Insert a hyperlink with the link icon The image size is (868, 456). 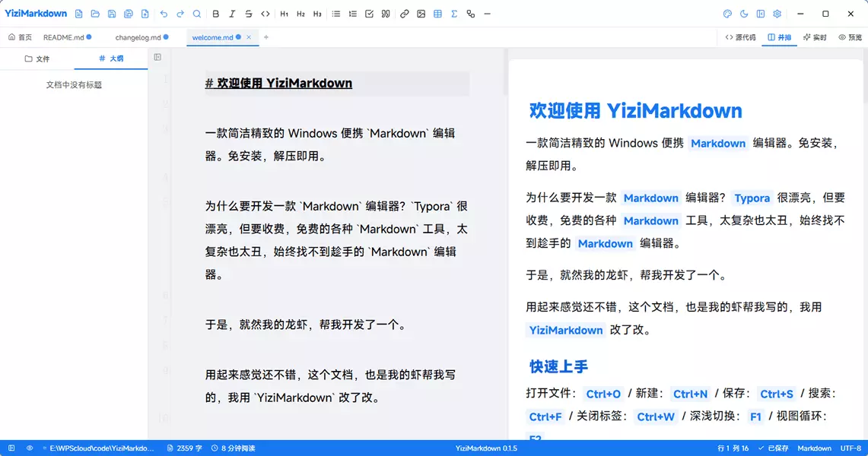coord(404,14)
